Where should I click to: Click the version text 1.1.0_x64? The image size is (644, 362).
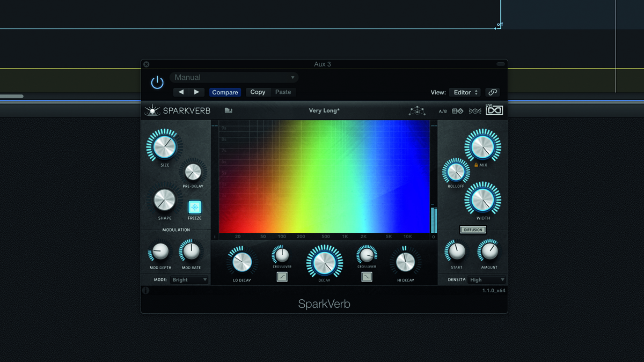point(493,291)
